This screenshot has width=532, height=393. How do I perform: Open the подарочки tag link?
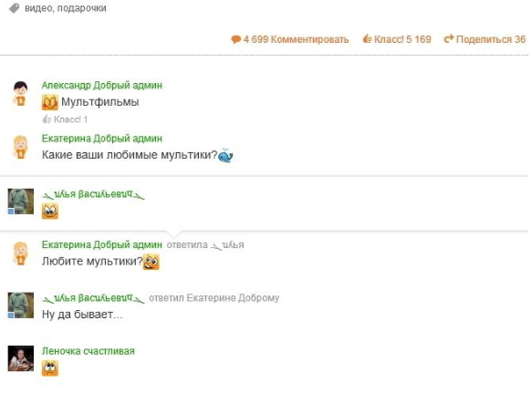click(x=81, y=8)
